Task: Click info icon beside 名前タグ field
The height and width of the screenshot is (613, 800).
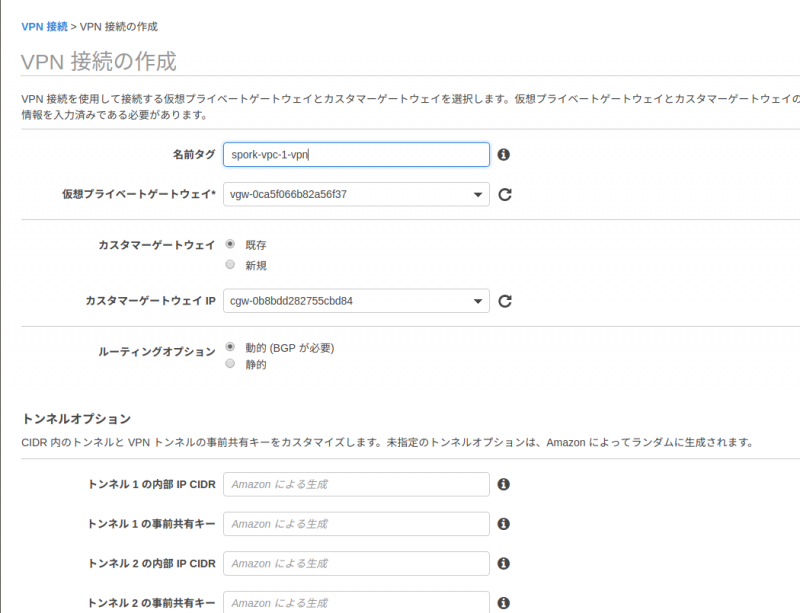Action: [x=504, y=155]
